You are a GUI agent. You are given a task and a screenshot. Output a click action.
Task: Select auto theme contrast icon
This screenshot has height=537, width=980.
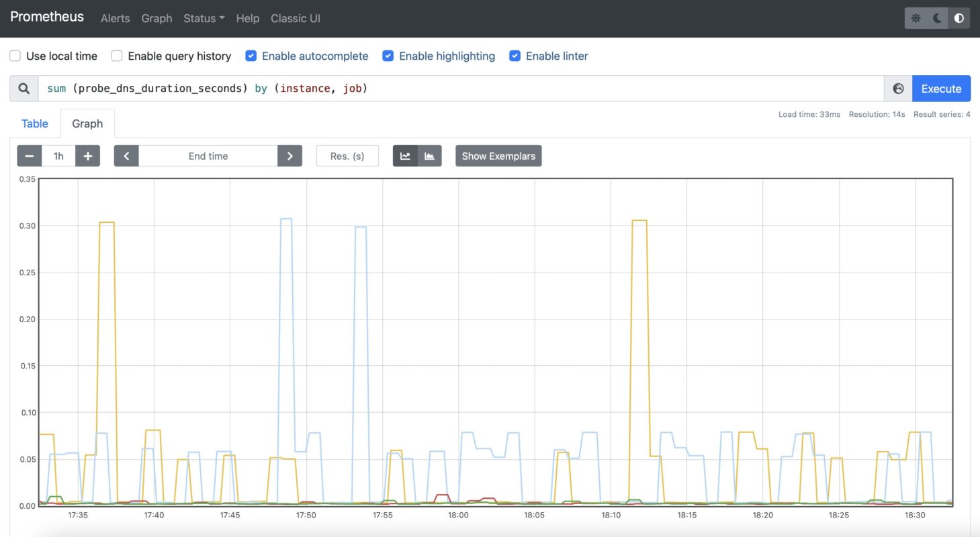(959, 18)
